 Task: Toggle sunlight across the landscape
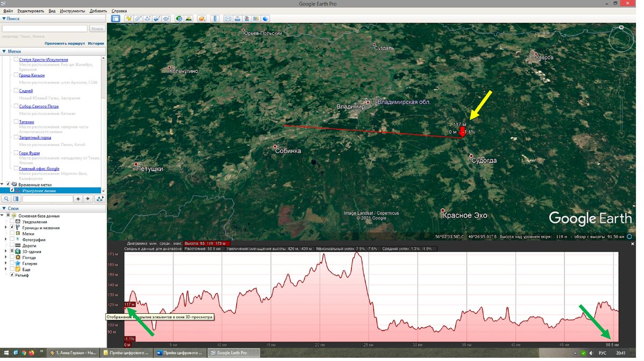click(188, 18)
